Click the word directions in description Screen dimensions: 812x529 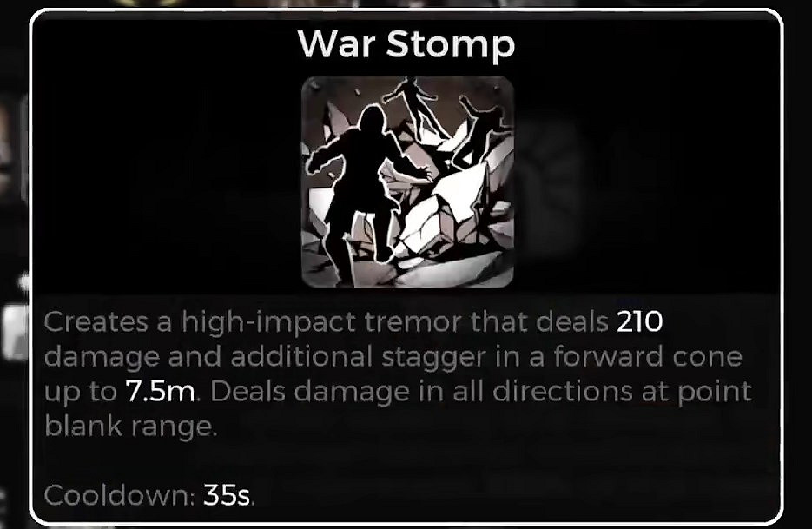(563, 392)
